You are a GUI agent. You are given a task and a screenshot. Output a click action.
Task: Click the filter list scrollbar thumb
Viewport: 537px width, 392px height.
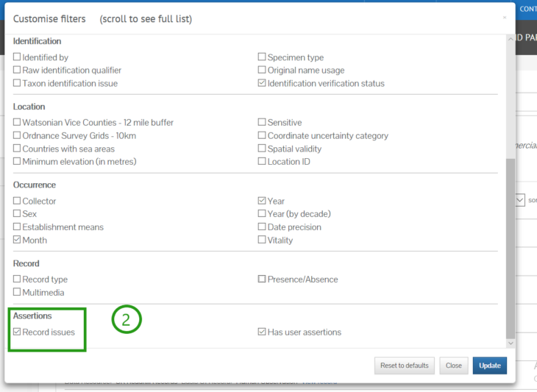(511, 248)
